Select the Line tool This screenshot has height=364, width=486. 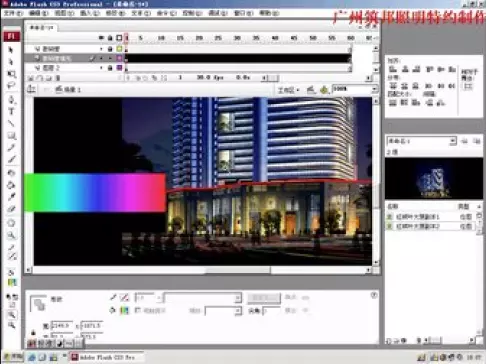point(11,123)
